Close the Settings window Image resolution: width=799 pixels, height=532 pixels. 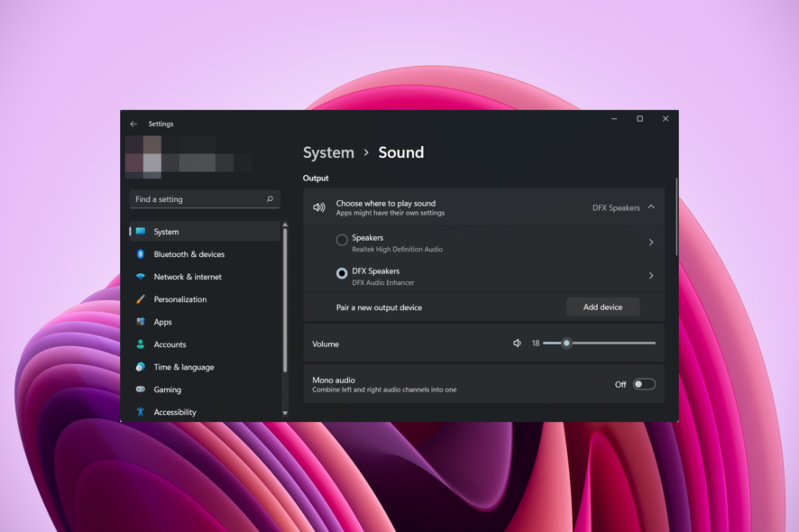[666, 119]
